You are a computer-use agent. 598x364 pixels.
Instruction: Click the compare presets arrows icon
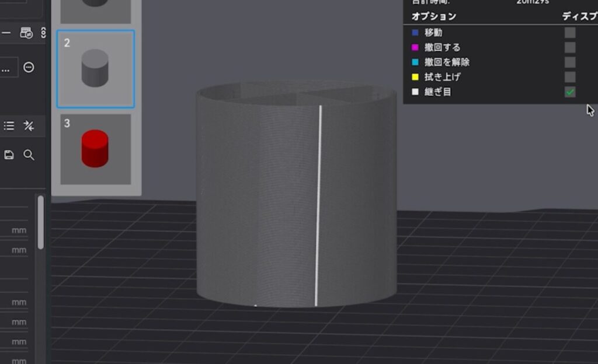[28, 126]
